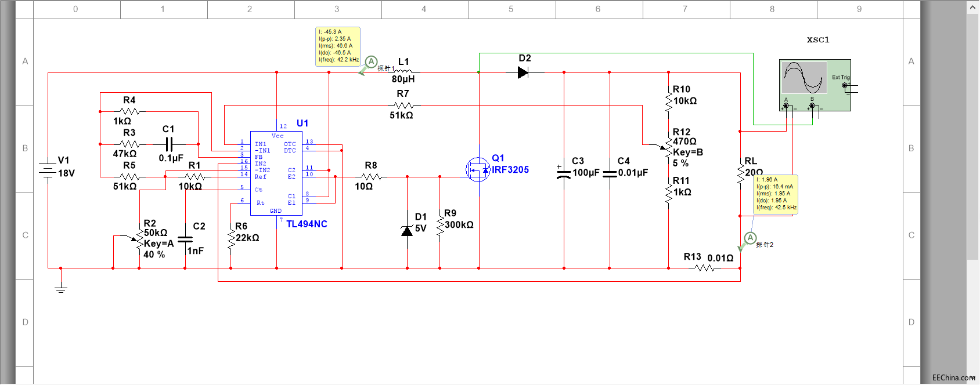
Task: Select the D1 zener diode symbol
Action: [407, 230]
